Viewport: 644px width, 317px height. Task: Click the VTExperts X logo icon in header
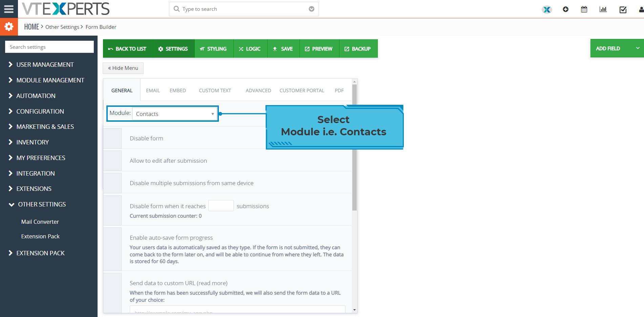point(546,9)
